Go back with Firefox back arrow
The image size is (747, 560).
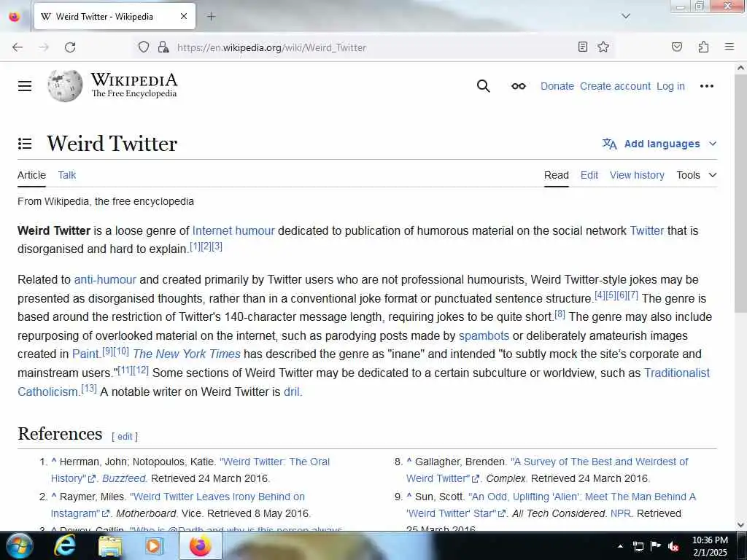pos(18,47)
